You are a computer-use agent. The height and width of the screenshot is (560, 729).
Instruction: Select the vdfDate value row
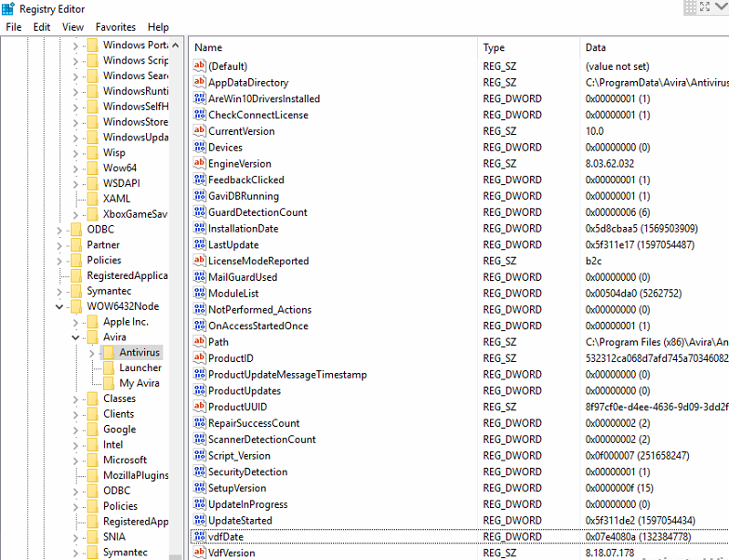[x=459, y=536]
